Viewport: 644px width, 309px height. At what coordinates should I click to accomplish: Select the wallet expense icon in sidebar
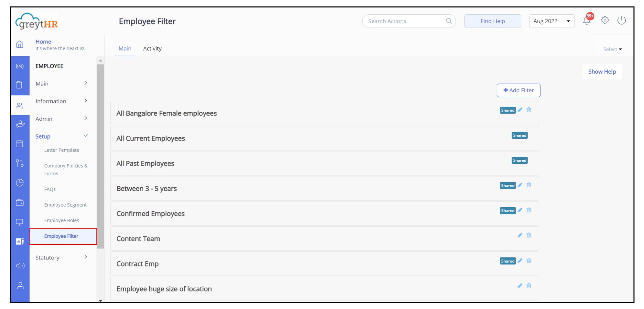tap(20, 202)
